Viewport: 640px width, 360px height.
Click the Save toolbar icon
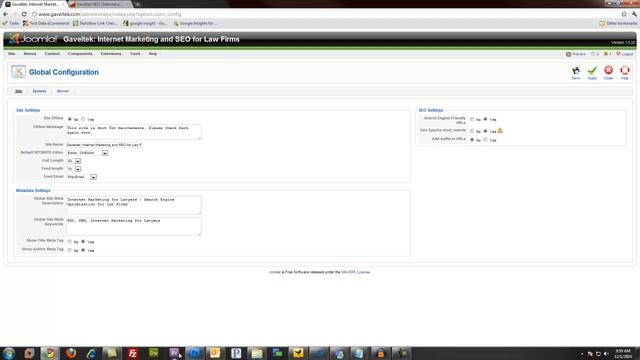tap(576, 71)
